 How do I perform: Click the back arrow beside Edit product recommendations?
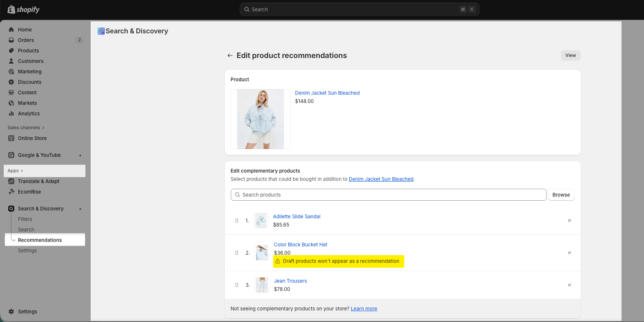click(230, 55)
